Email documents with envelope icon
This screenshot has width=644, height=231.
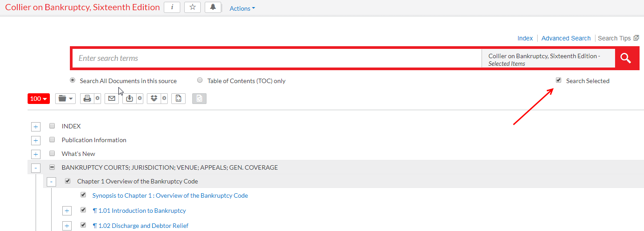pyautogui.click(x=112, y=99)
